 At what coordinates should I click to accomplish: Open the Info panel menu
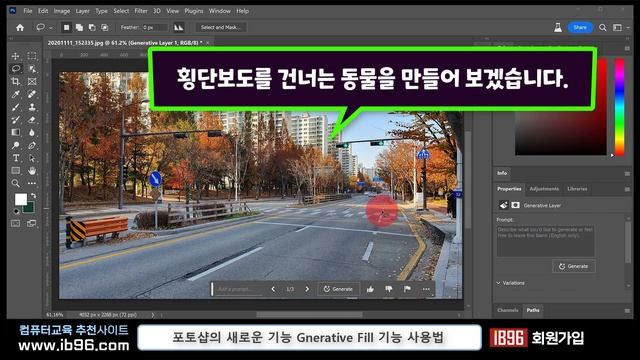point(627,173)
